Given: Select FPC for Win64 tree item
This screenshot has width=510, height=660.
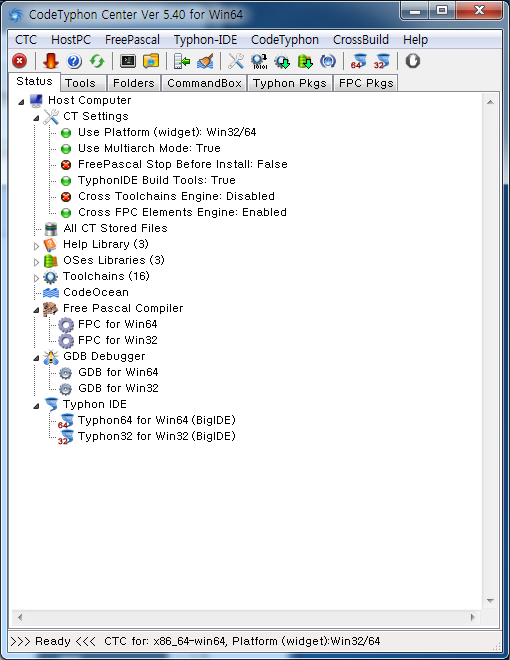Looking at the screenshot, I should pyautogui.click(x=117, y=324).
